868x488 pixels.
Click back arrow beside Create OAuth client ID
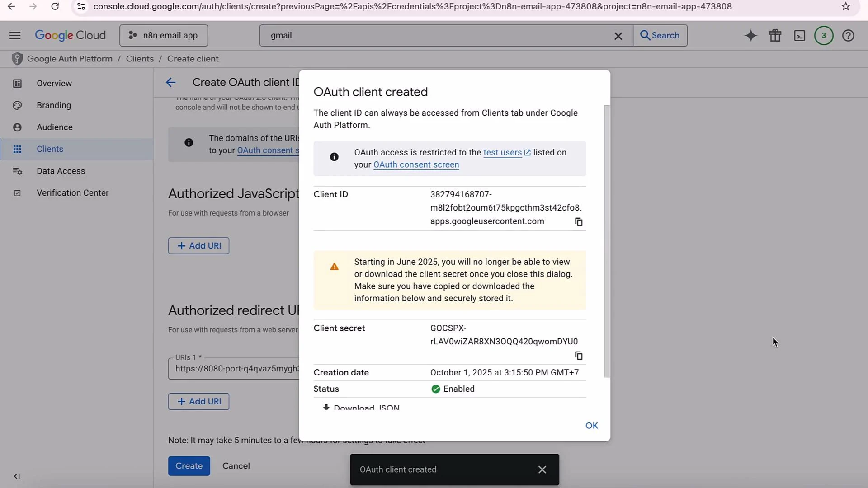click(170, 82)
